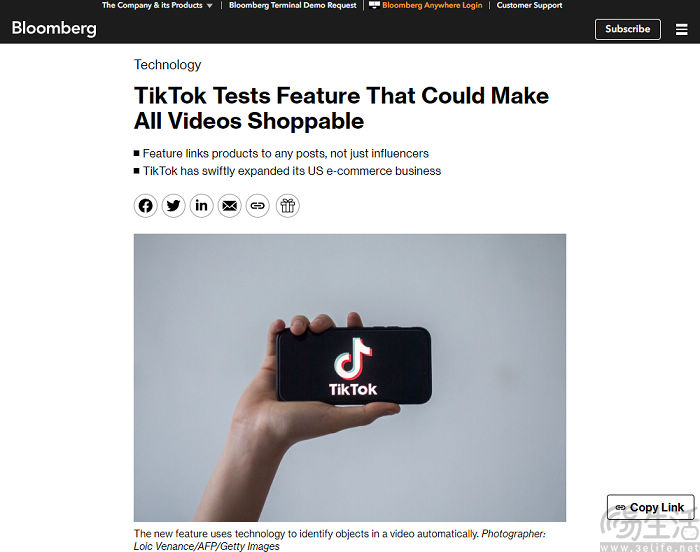Viewport: 700px width, 552px height.
Task: Share article via email icon
Action: 229,206
